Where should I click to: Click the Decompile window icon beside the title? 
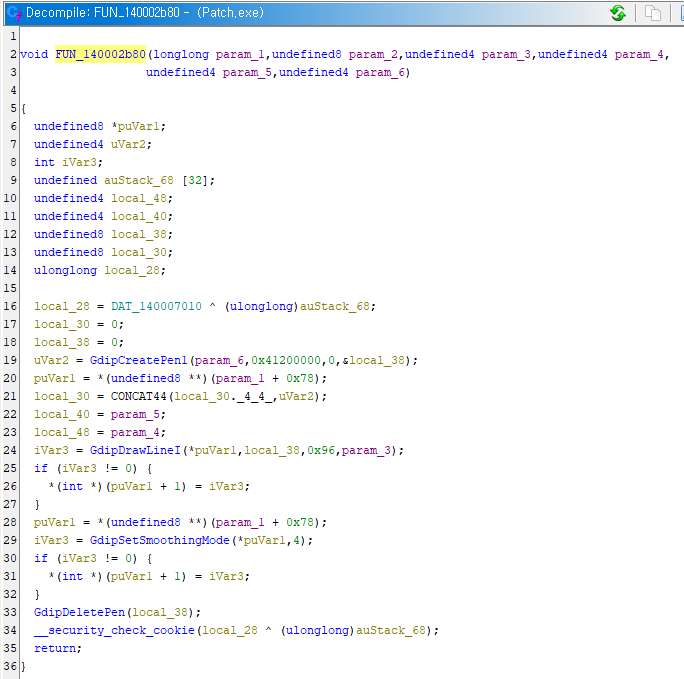pyautogui.click(x=14, y=13)
